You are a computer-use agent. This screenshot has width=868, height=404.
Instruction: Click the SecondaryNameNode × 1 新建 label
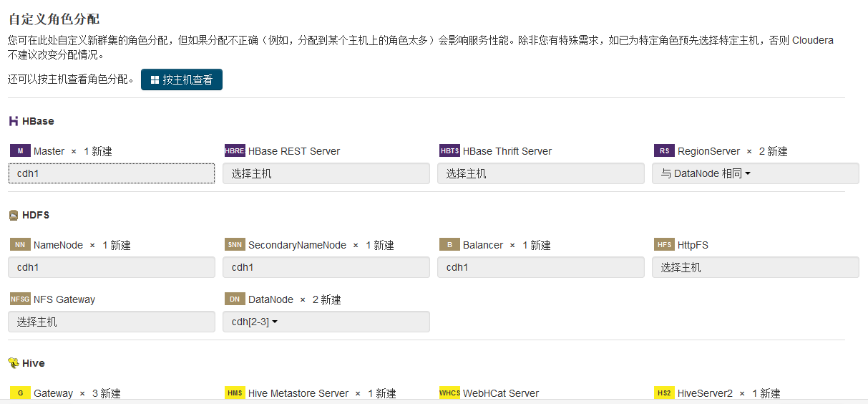[321, 245]
